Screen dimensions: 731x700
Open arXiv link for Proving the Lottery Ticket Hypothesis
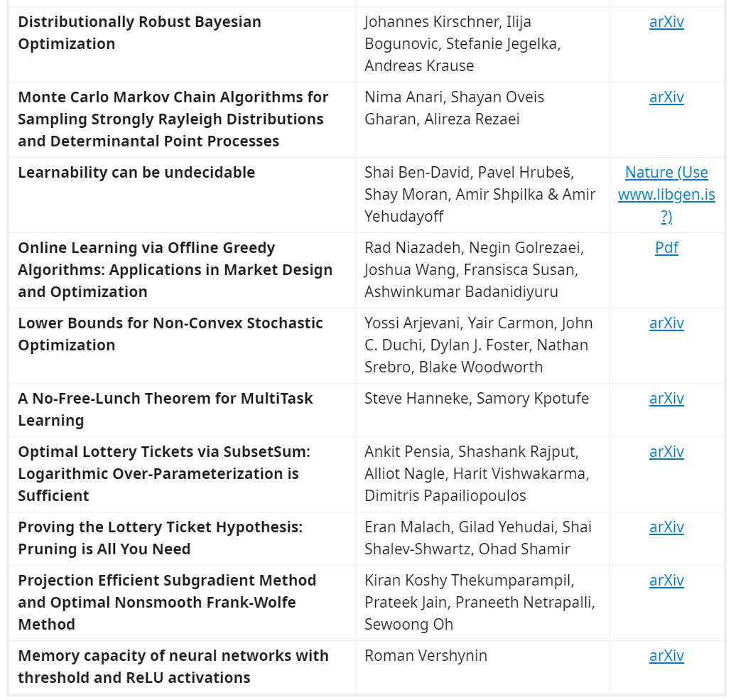[x=666, y=527]
